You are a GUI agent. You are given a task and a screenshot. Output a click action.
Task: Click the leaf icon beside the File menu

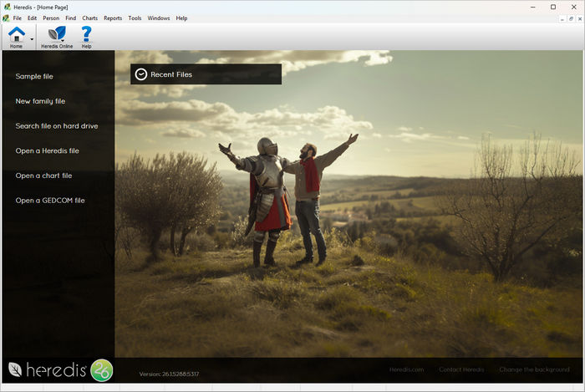tap(6, 18)
